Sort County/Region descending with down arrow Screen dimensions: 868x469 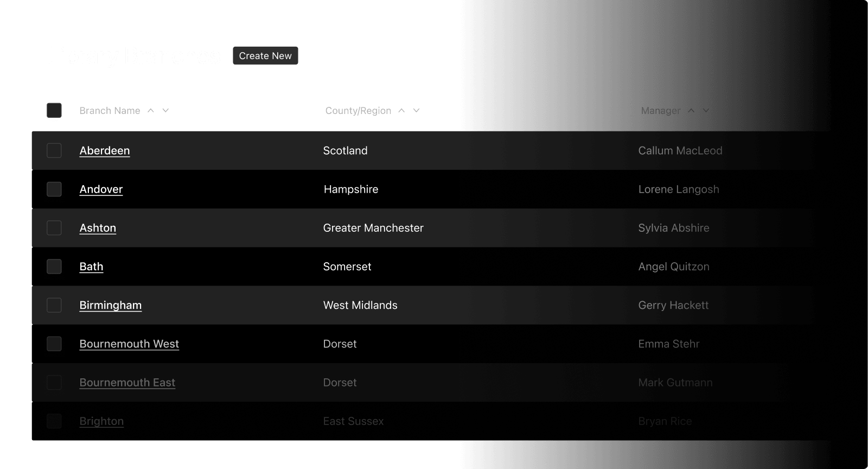pos(417,111)
